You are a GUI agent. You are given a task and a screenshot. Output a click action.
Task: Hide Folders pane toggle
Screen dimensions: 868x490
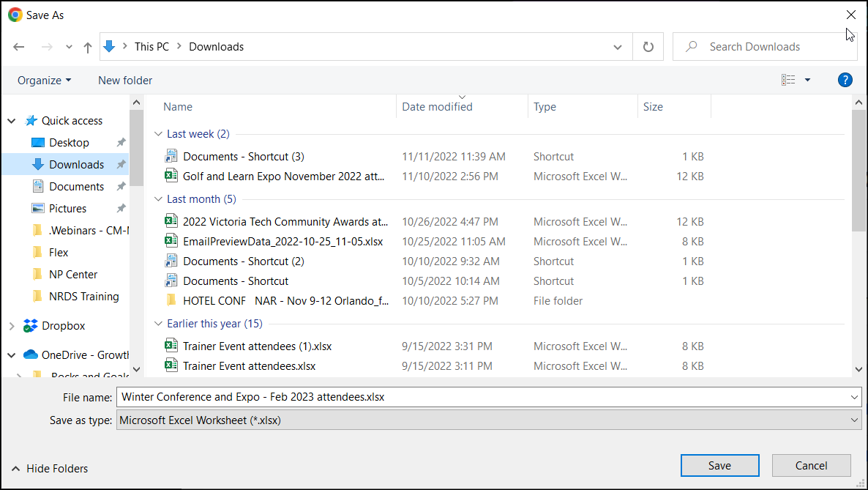(x=50, y=469)
